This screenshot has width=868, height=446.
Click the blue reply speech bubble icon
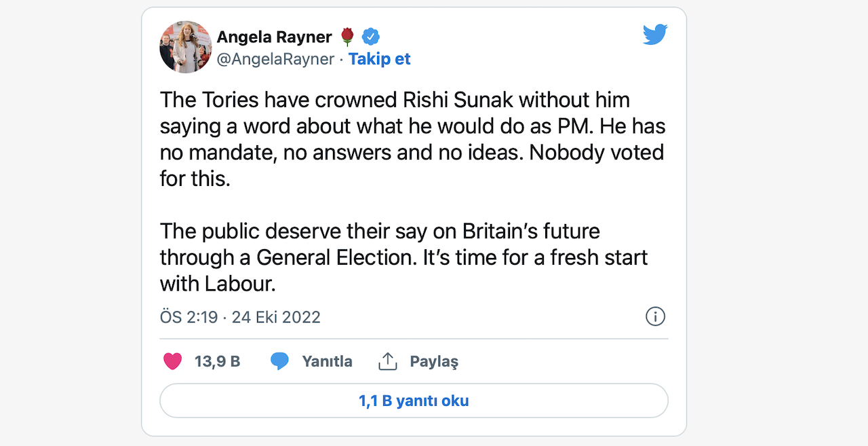point(279,361)
